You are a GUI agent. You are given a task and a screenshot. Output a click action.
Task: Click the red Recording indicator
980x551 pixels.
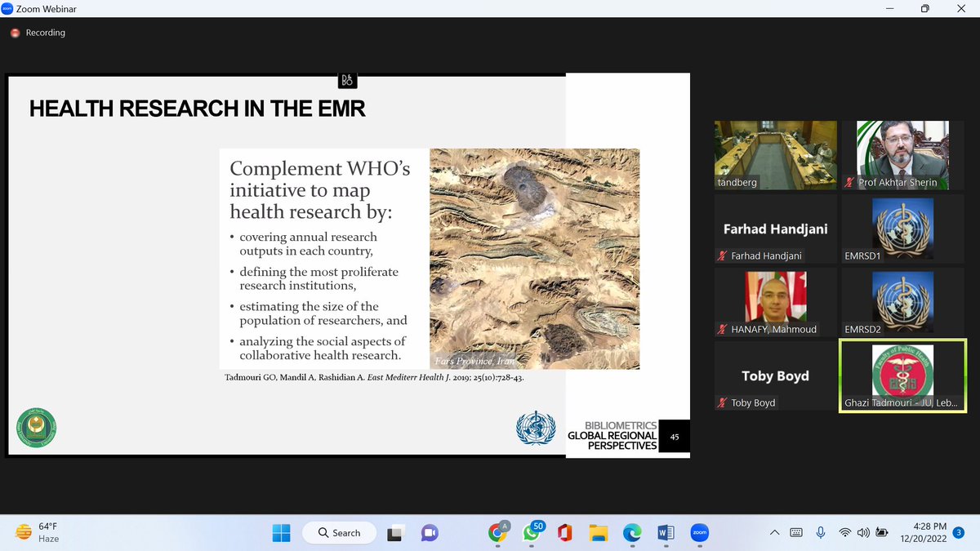click(x=38, y=33)
